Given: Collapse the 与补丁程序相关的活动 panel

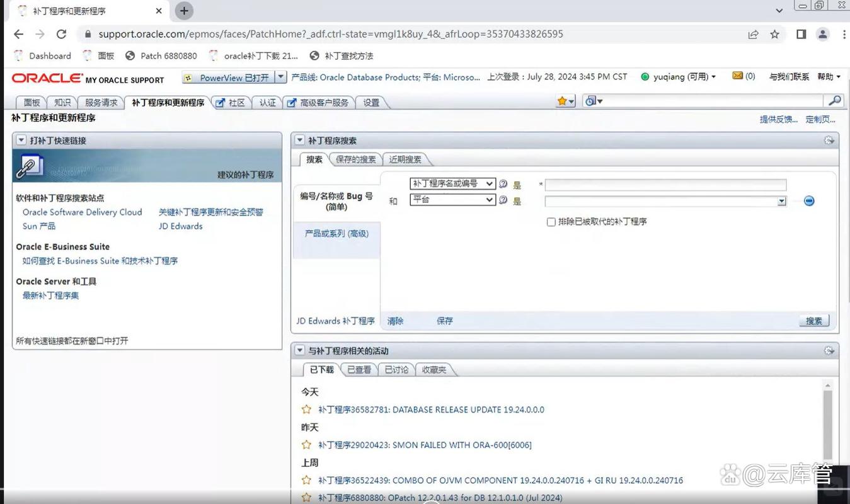Looking at the screenshot, I should (x=300, y=350).
